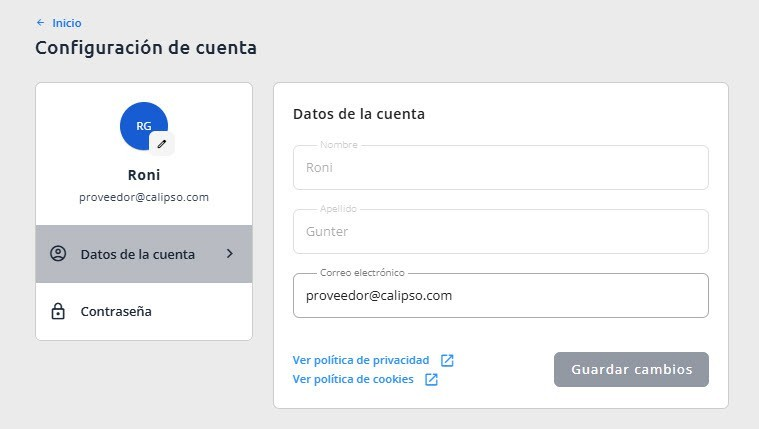Click Guardar cambios button
The image size is (759, 429).
pyautogui.click(x=631, y=369)
